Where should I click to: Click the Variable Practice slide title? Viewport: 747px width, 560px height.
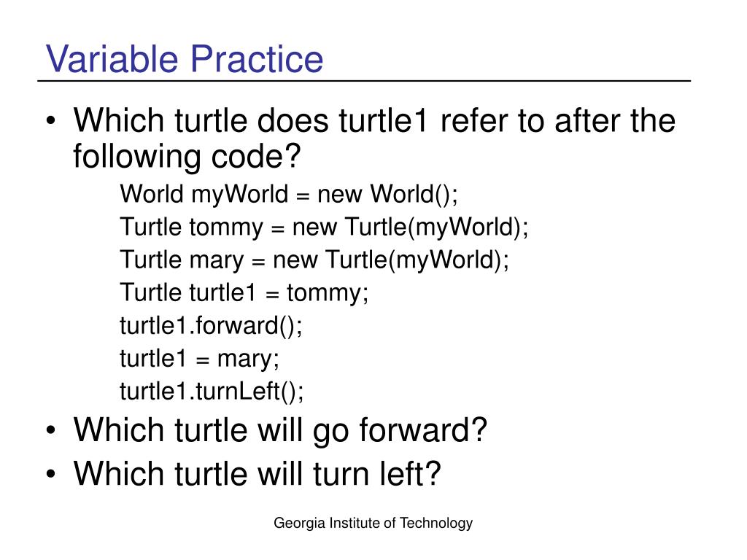[x=185, y=59]
